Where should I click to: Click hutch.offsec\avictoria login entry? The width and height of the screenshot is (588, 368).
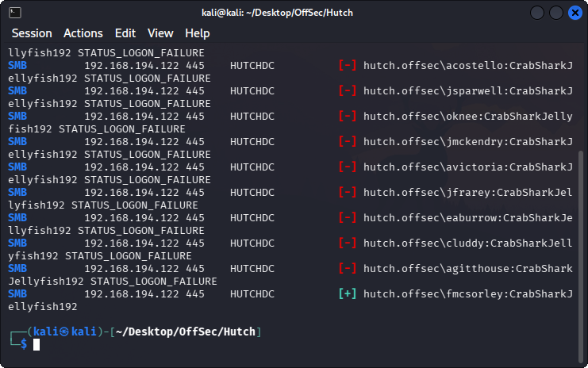[468, 167]
